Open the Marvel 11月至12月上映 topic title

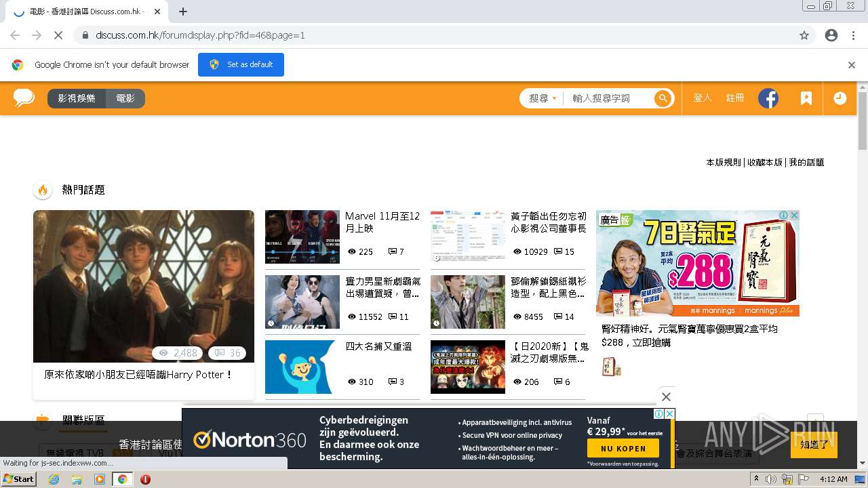point(382,222)
